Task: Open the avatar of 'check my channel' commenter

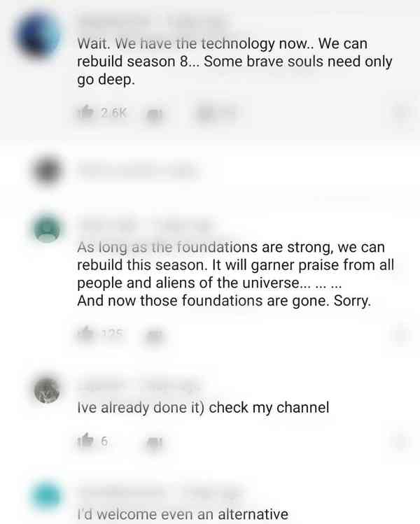Action: [x=47, y=390]
